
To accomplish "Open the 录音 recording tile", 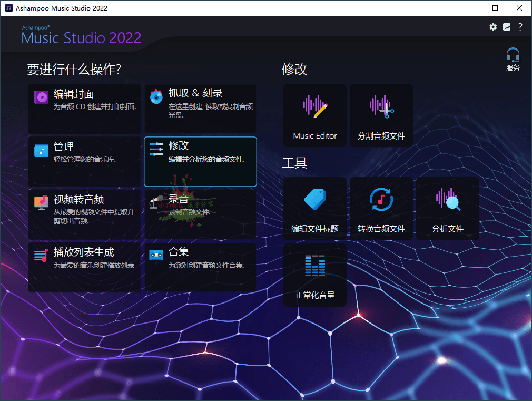I will 200,214.
